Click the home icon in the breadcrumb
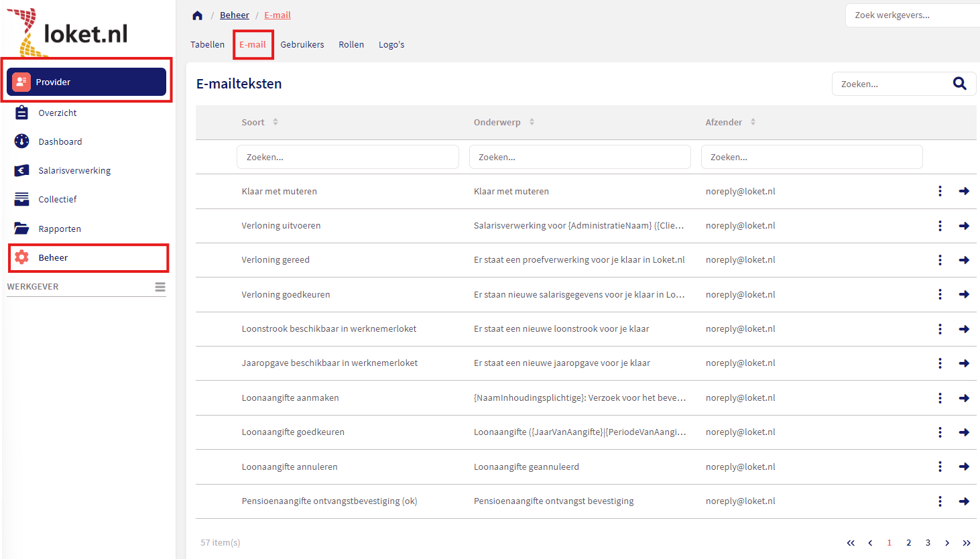Screen dimensions: 980x559 tap(197, 15)
